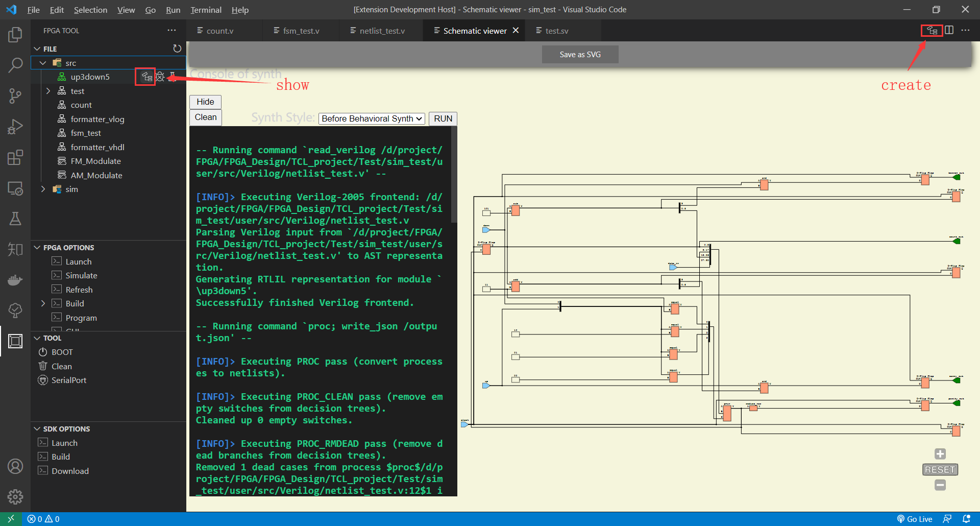Zoom in on schematic with plus icon

point(940,454)
